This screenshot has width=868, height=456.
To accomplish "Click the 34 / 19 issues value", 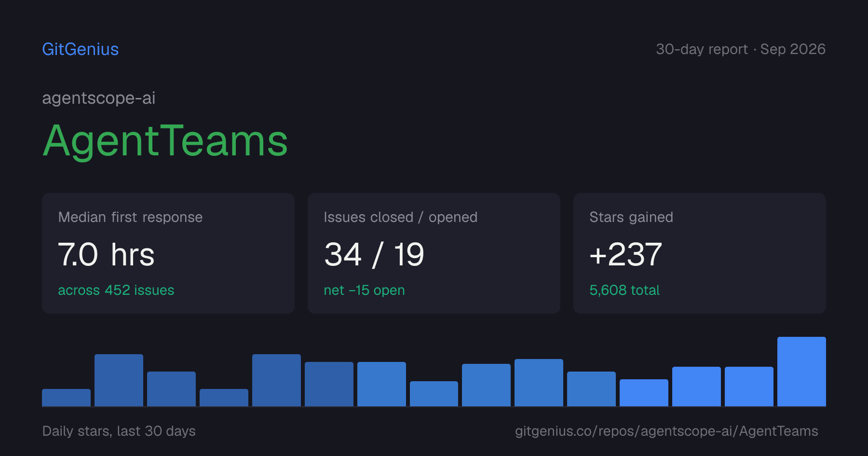I will (374, 254).
